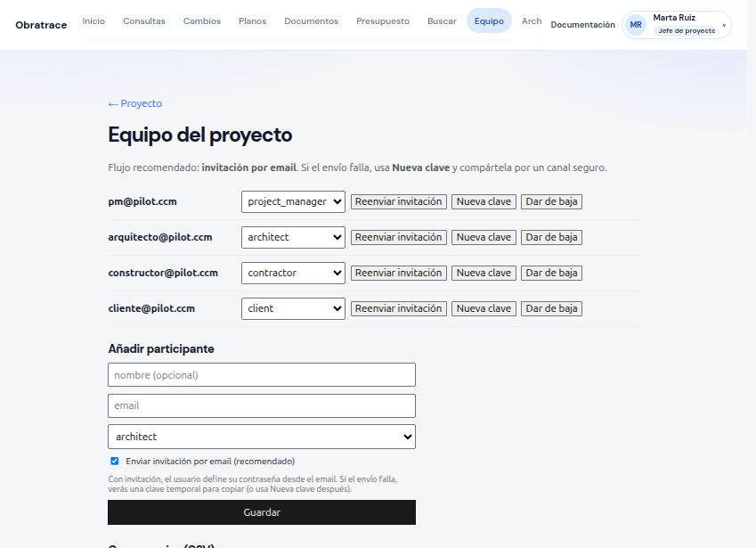756x548 pixels.
Task: Resend invitation to arquitecto@pilot.ccm
Action: pyautogui.click(x=399, y=237)
